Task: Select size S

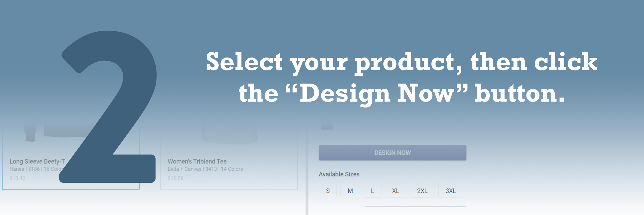Action: tap(328, 191)
